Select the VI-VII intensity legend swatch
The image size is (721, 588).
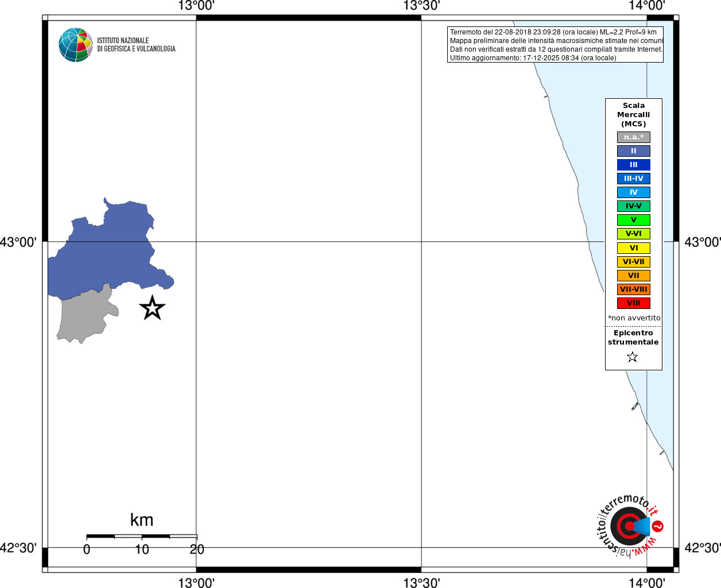click(633, 262)
